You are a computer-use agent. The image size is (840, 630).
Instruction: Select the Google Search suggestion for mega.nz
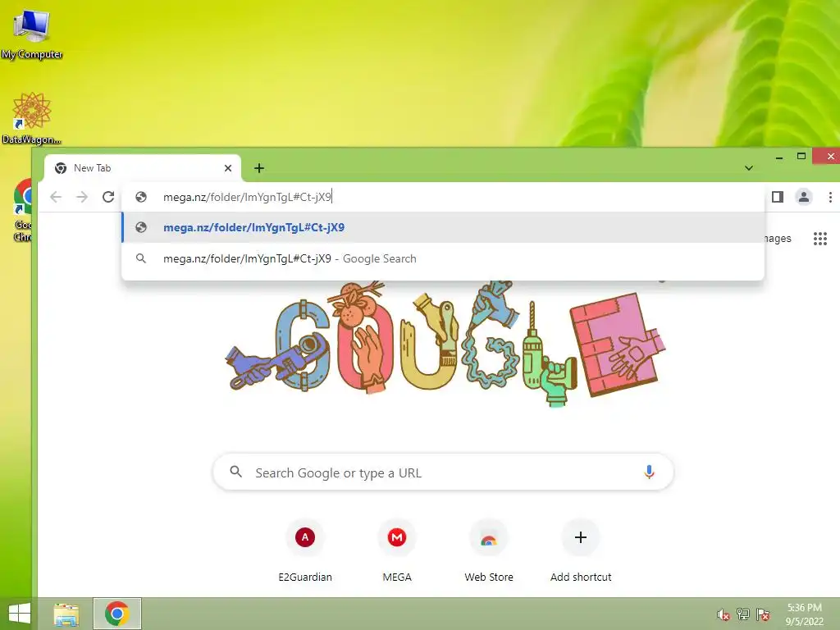[443, 258]
